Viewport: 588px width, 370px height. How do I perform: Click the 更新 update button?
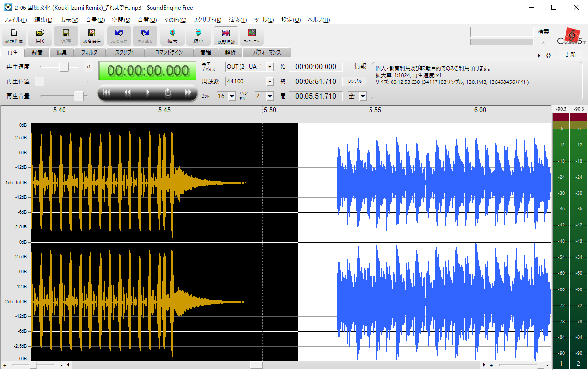[x=570, y=55]
